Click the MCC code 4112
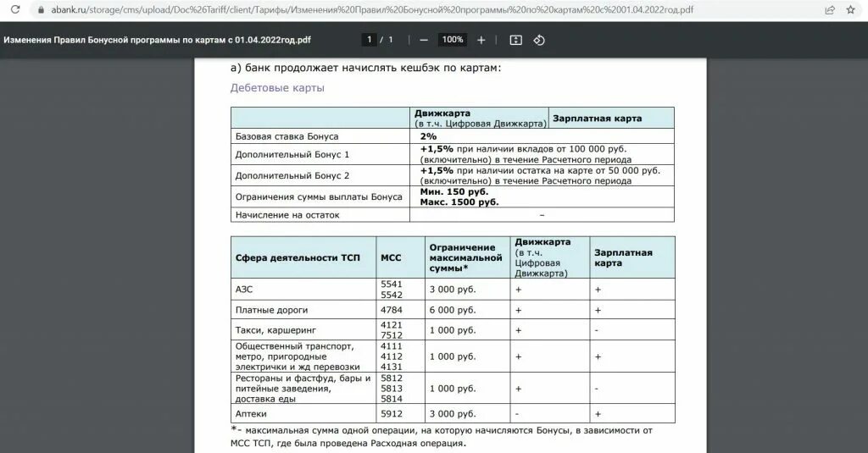 [x=392, y=356]
